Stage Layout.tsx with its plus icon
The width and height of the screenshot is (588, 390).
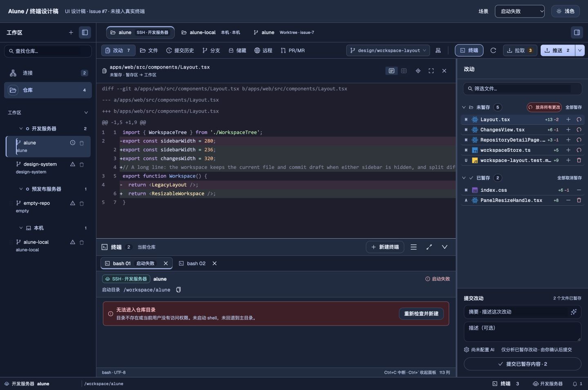(568, 120)
